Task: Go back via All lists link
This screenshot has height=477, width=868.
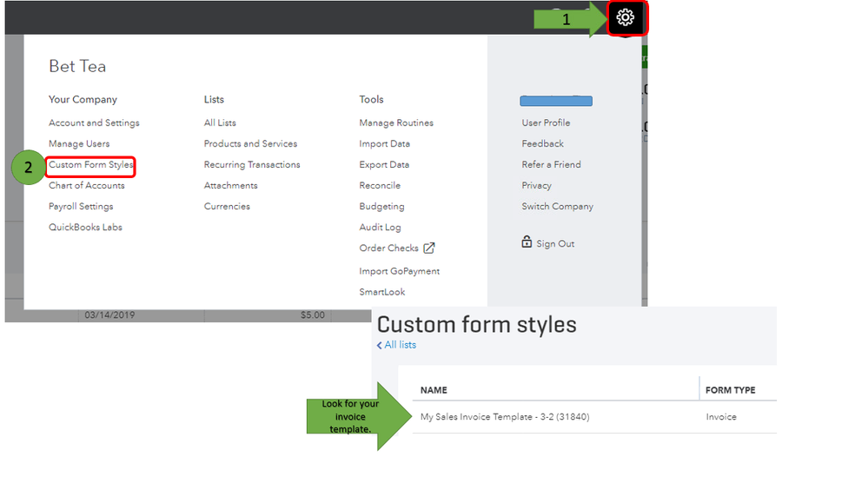Action: click(x=396, y=345)
